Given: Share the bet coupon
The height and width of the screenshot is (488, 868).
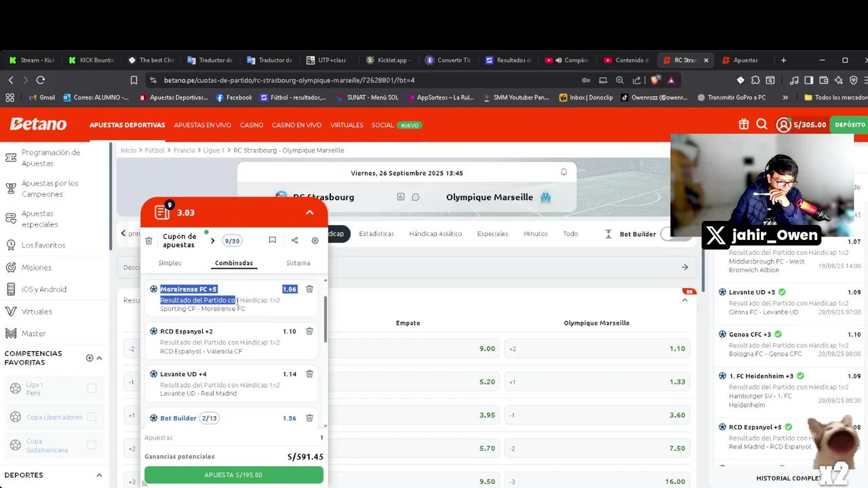Looking at the screenshot, I should [x=294, y=240].
